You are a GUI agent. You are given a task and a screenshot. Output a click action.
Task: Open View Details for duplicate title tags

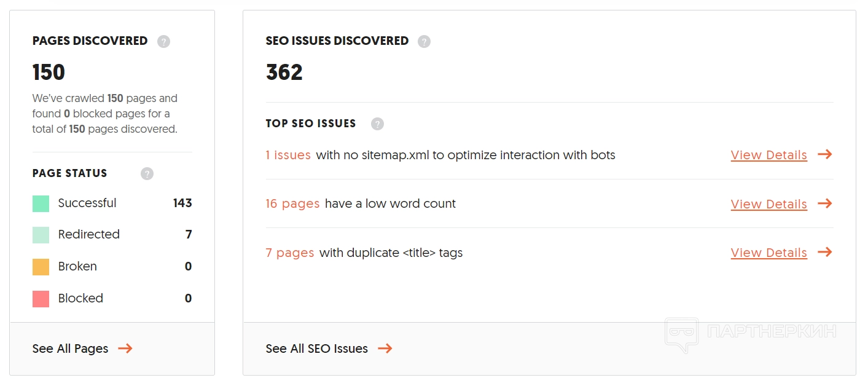tap(768, 253)
